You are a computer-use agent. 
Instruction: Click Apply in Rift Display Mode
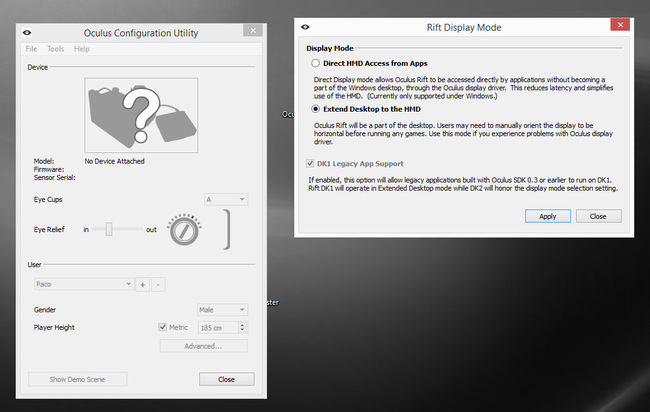click(x=548, y=216)
